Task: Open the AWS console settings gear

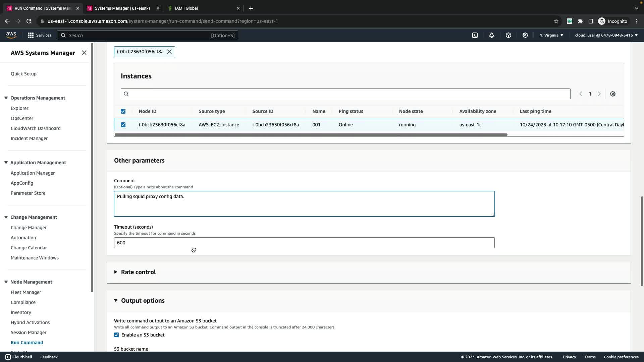Action: (x=525, y=35)
